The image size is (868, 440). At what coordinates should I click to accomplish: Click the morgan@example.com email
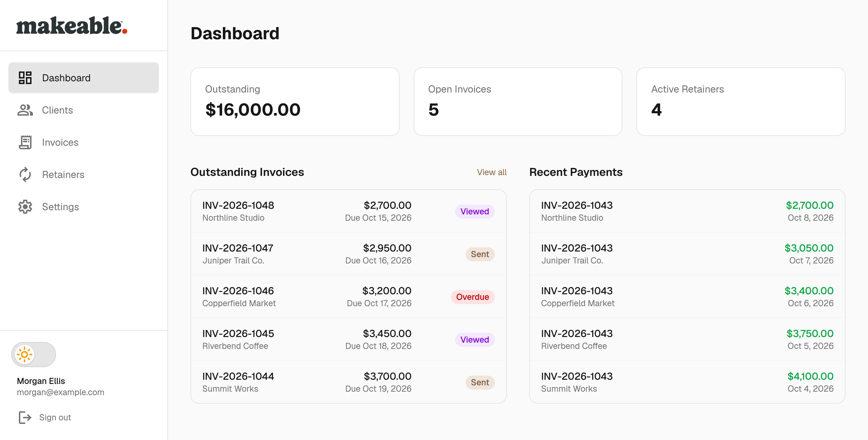tap(61, 392)
